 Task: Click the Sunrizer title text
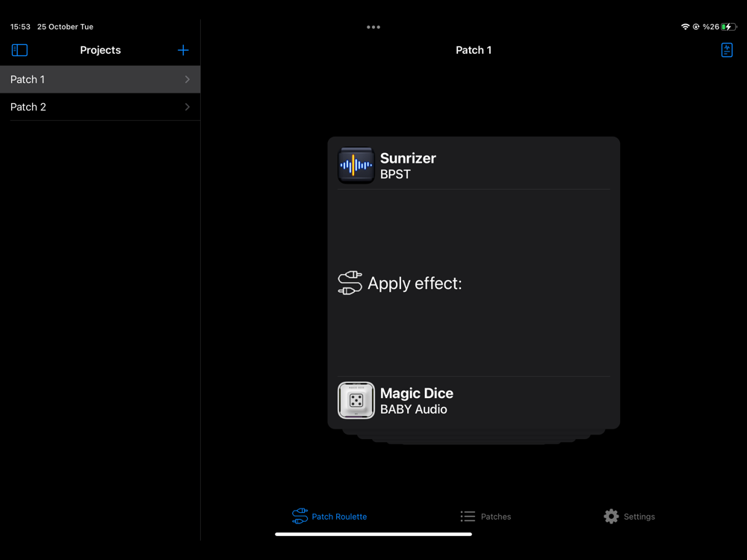(408, 158)
